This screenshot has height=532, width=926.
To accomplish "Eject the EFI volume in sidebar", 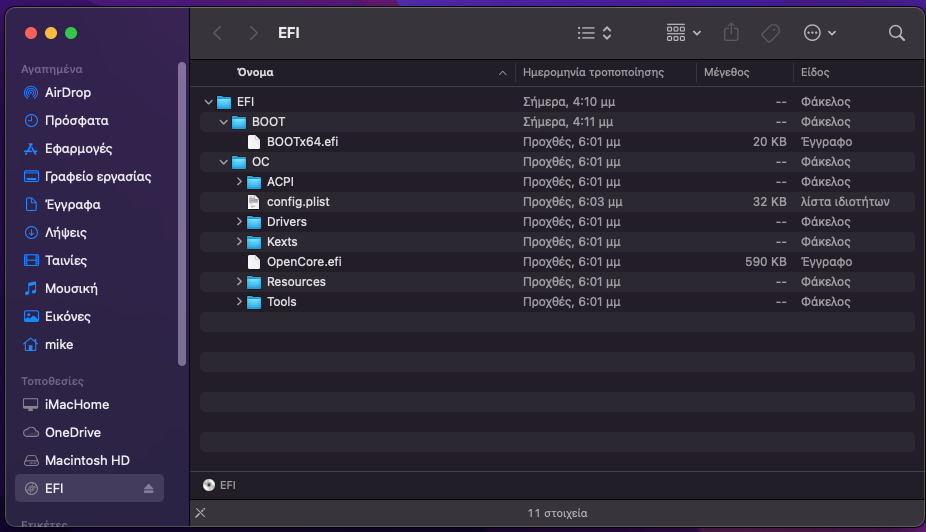I will [148, 488].
